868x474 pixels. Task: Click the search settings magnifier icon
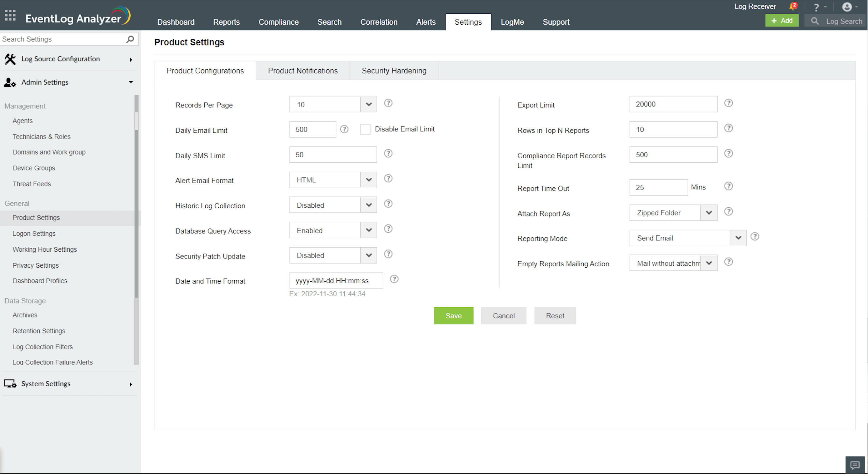(x=130, y=39)
